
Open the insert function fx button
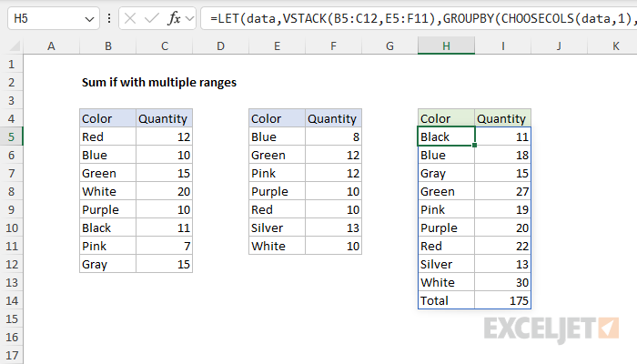(174, 18)
